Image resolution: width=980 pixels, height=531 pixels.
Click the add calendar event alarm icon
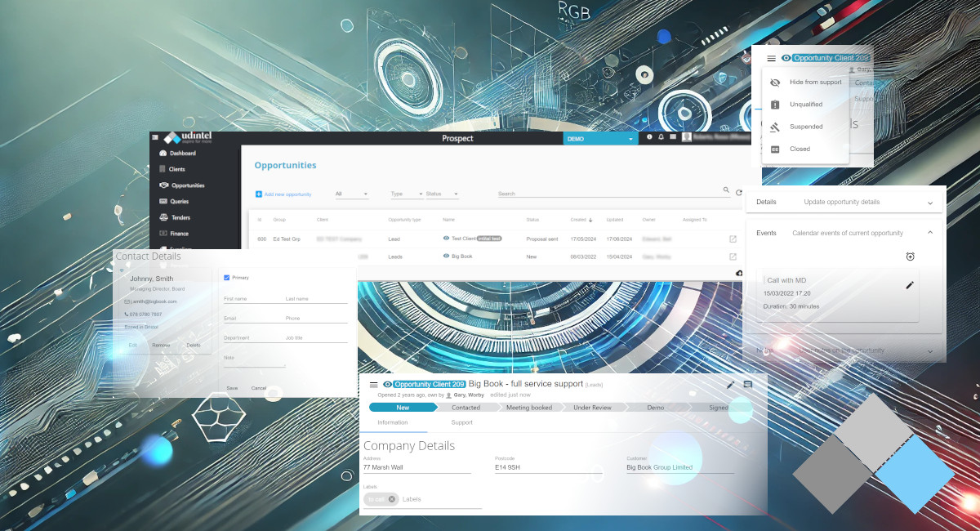[911, 257]
